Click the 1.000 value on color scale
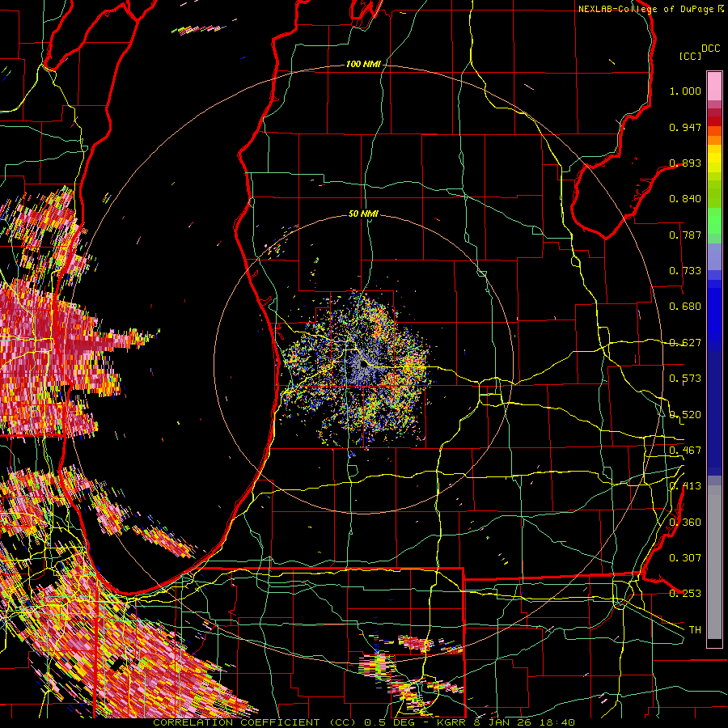728x728 pixels. tap(685, 91)
